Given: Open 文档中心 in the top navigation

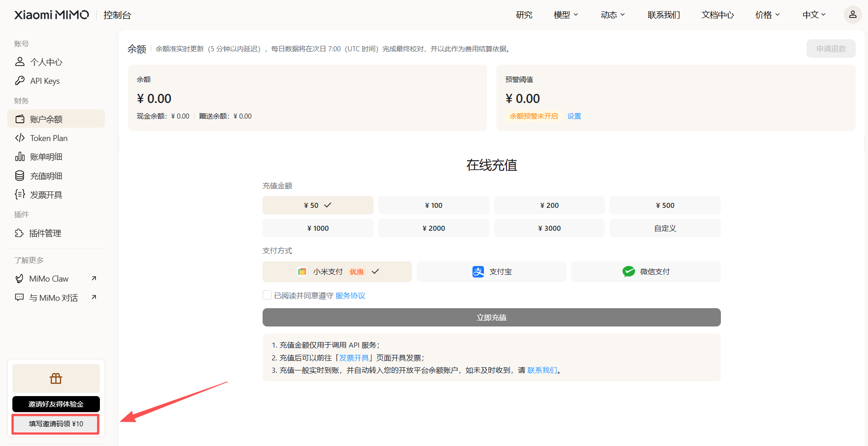Looking at the screenshot, I should tap(718, 15).
